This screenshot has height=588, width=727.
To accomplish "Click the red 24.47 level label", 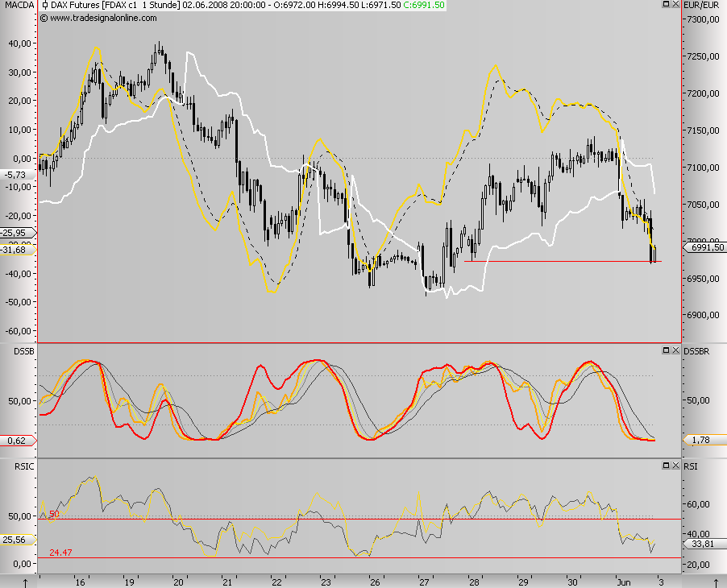I will point(60,553).
